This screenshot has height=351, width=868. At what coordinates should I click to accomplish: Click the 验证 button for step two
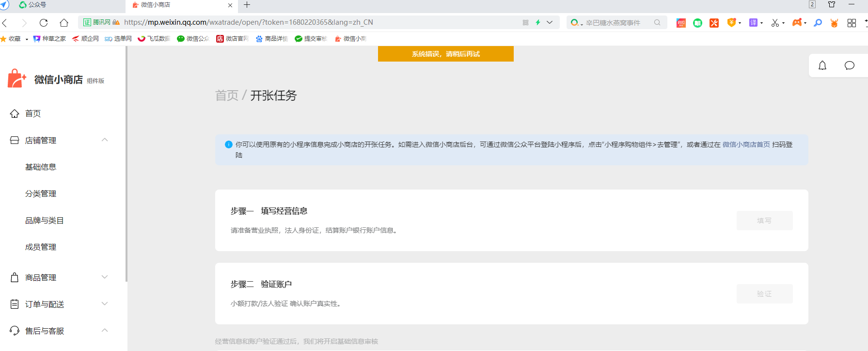pos(764,294)
